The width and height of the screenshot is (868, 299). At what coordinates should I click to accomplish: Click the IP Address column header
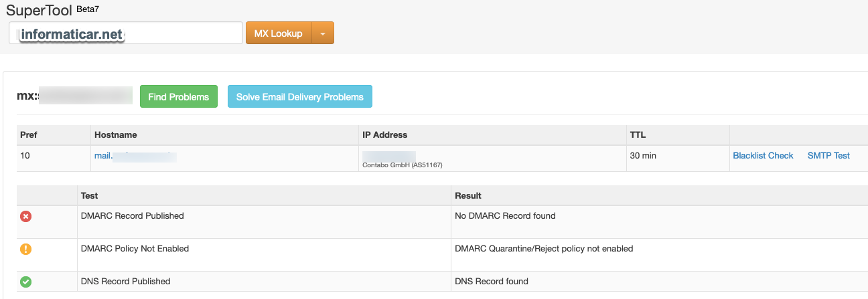[x=385, y=134]
